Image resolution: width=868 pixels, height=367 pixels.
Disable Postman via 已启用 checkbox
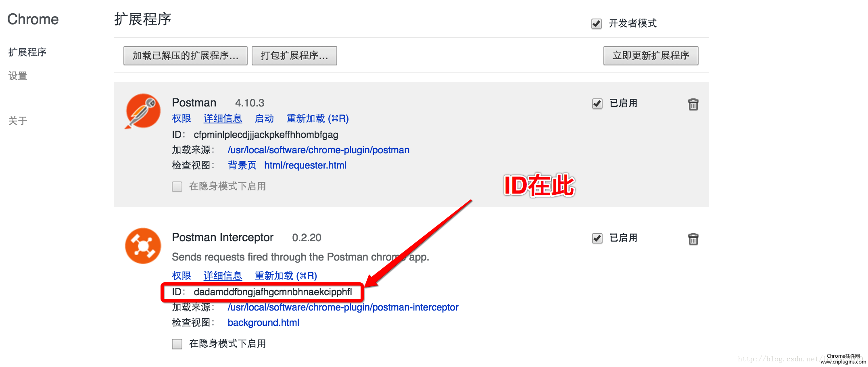597,104
